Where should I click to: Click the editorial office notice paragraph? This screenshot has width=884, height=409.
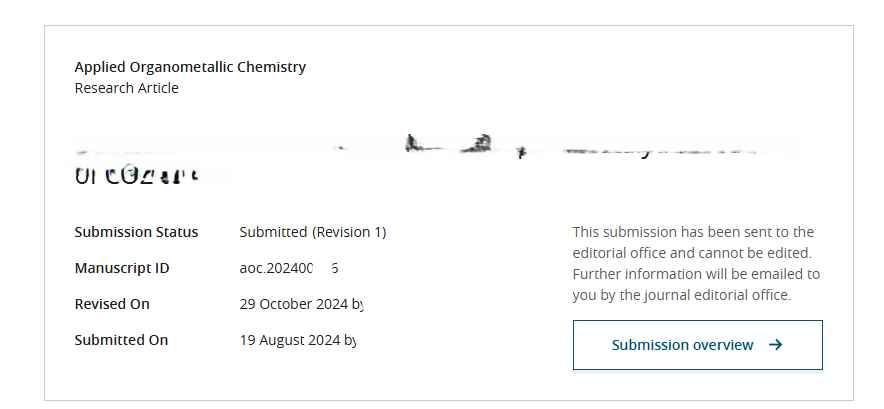click(x=696, y=263)
